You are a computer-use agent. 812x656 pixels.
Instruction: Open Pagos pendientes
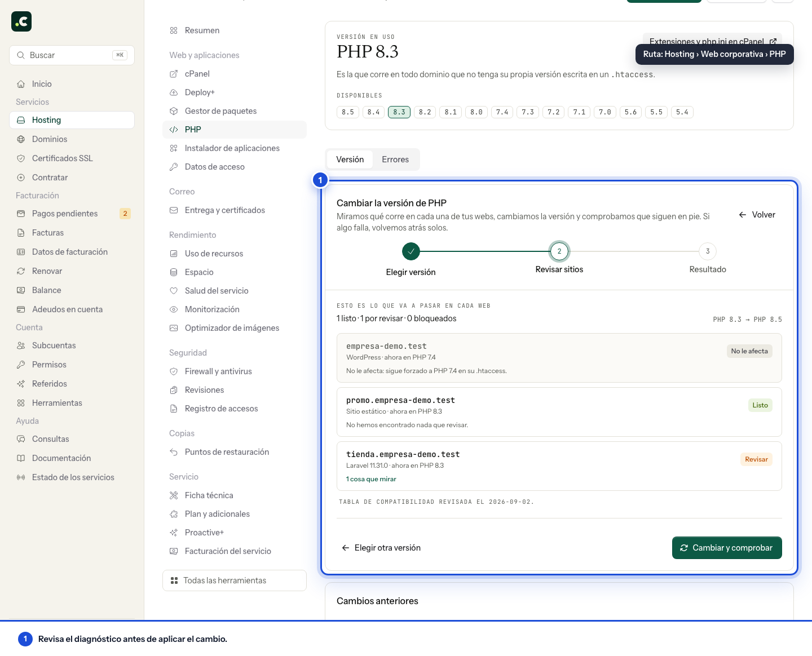point(72,214)
